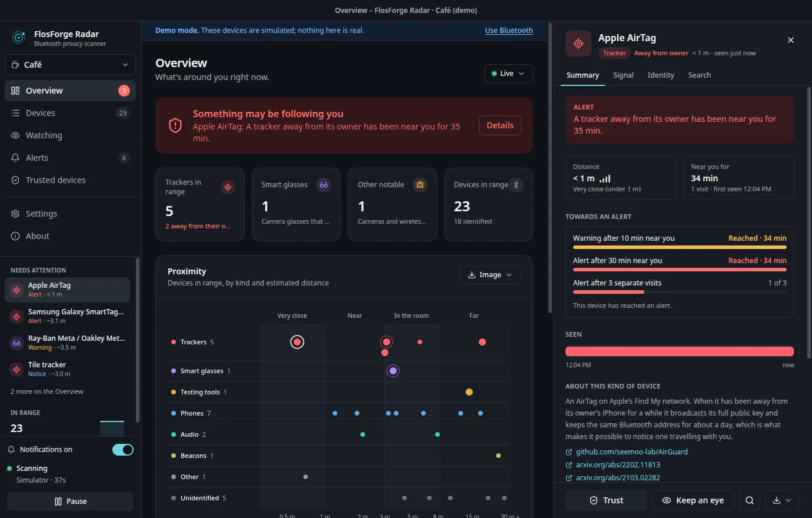Select the highlighted tracker dot in Very close column

297,342
